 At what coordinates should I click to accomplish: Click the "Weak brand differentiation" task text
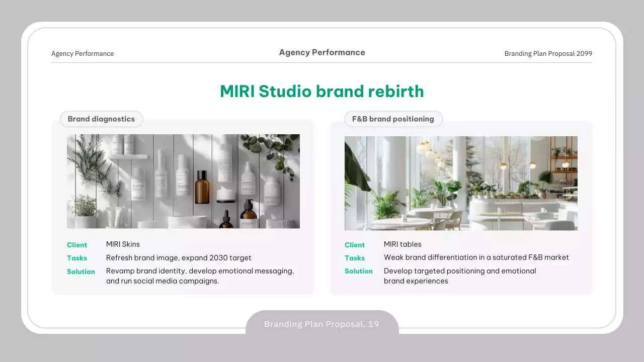476,257
